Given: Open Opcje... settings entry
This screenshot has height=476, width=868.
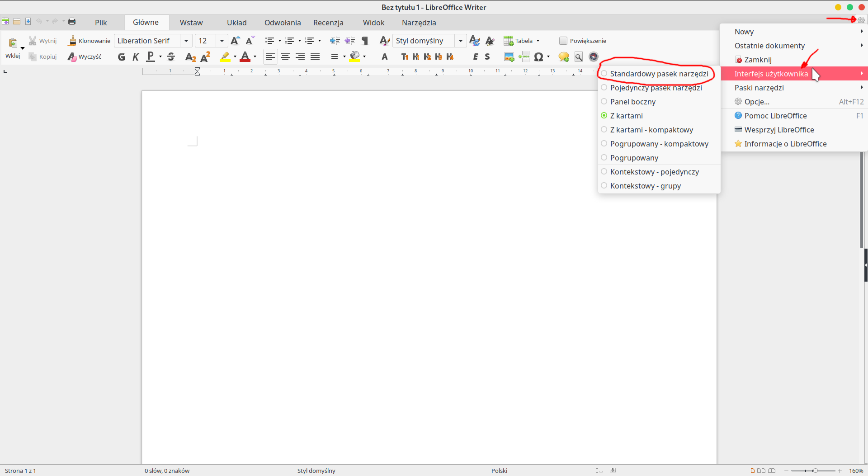Looking at the screenshot, I should 794,102.
